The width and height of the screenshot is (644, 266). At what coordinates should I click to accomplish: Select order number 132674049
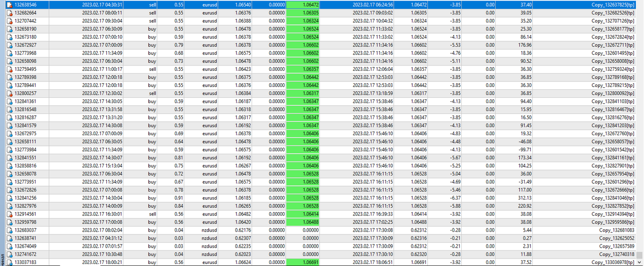coord(25,246)
